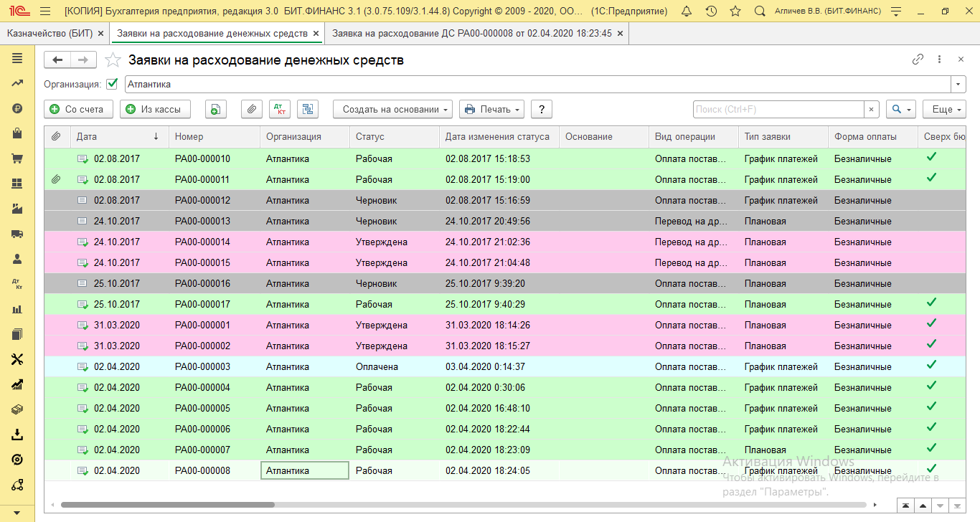
Task: Click the paperclip attached files toolbar icon
Action: tap(251, 109)
